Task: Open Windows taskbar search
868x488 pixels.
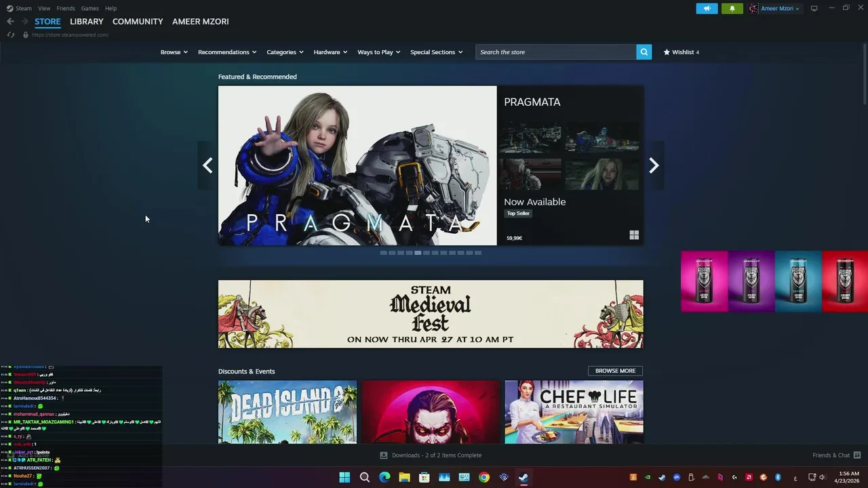Action: [365, 477]
